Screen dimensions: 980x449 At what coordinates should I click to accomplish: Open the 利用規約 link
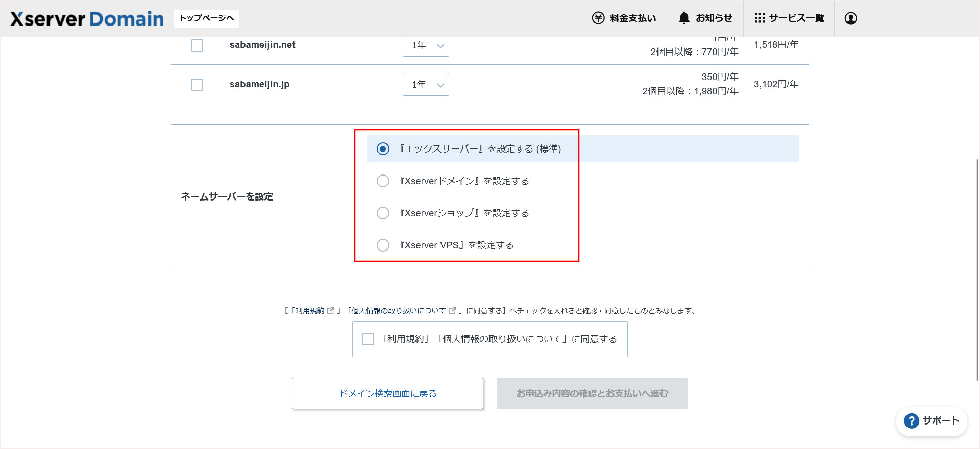coord(310,311)
